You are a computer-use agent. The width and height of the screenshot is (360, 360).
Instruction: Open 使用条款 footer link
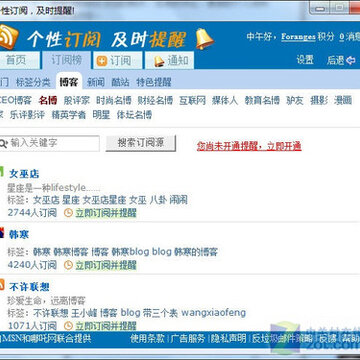click(148, 339)
